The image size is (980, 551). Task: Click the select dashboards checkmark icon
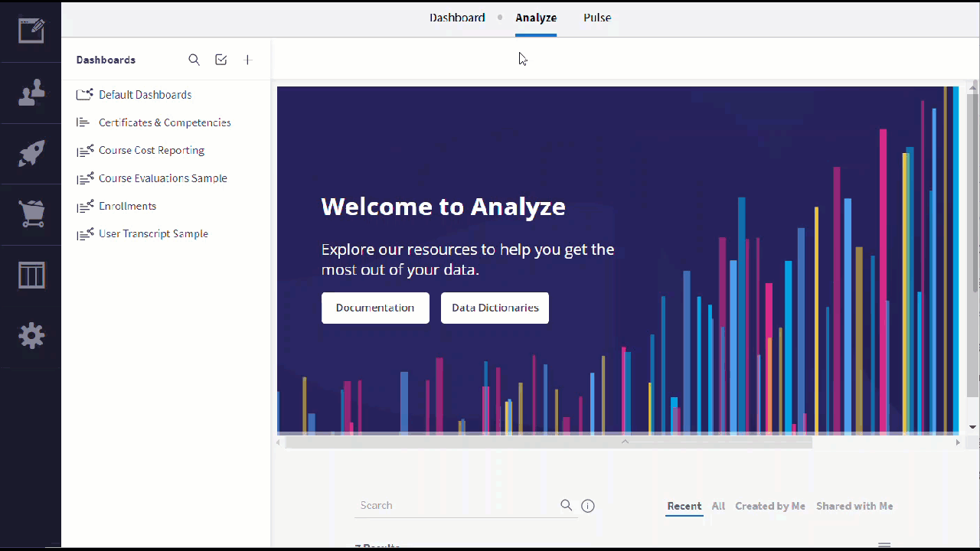[221, 60]
